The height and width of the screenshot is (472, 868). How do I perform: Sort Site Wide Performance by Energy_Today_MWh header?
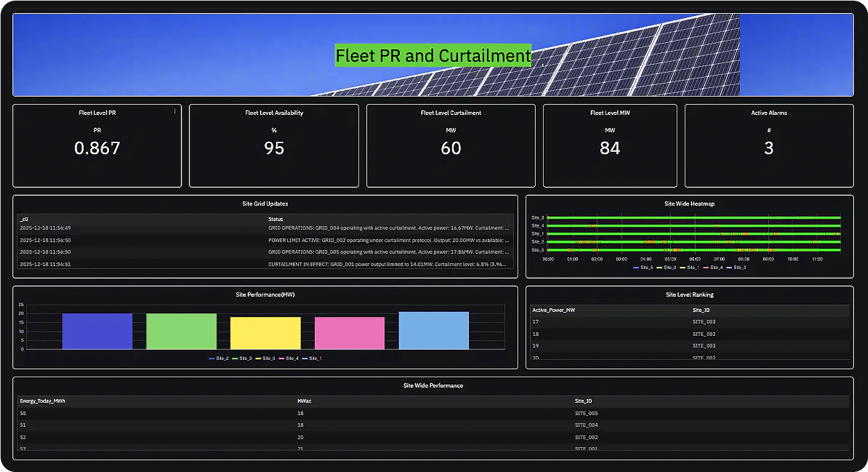click(42, 401)
